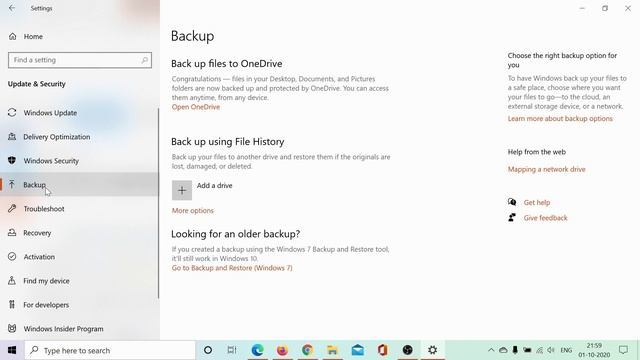Open the Mail app from the taskbar

(x=358, y=350)
